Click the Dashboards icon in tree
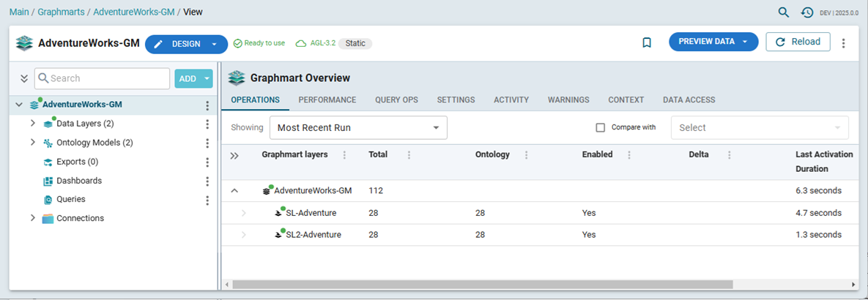Image resolution: width=868 pixels, height=300 pixels. click(48, 181)
